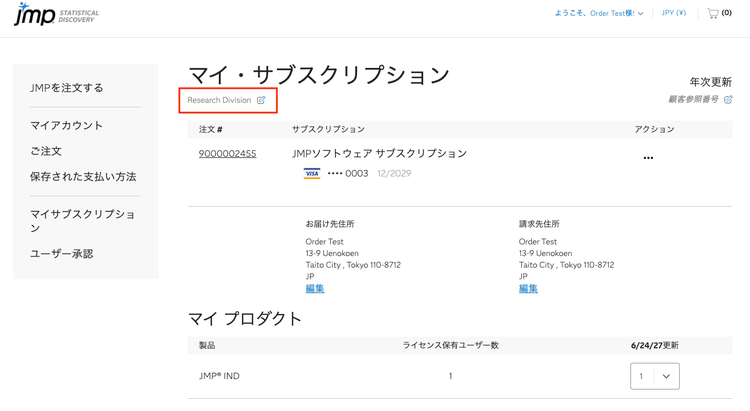This screenshot has width=750, height=411.
Task: Click the ライセンス保有ユーザー数 column header
Action: click(x=451, y=345)
